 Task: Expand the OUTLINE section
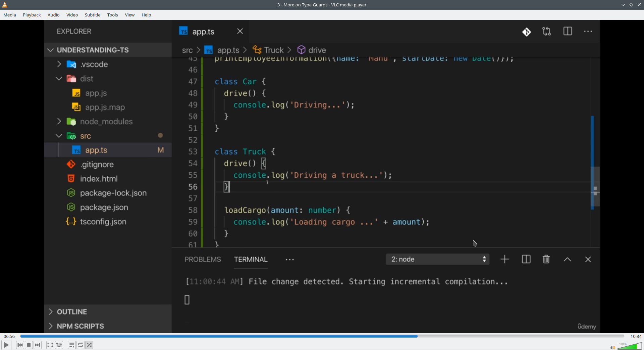pos(108,312)
